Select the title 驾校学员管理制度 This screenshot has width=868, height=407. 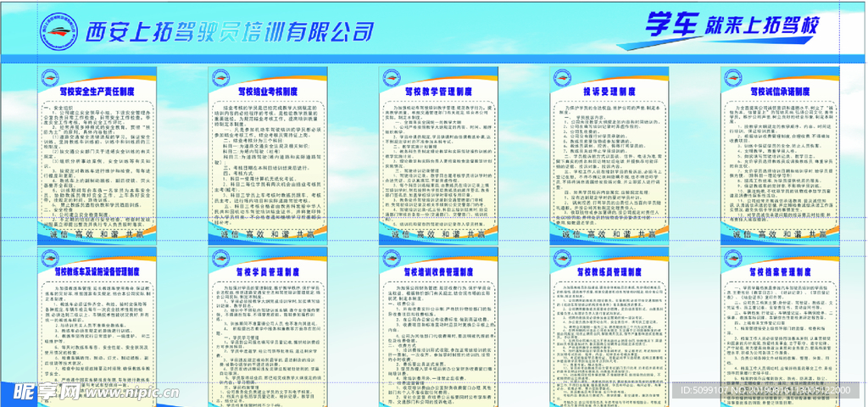(268, 272)
